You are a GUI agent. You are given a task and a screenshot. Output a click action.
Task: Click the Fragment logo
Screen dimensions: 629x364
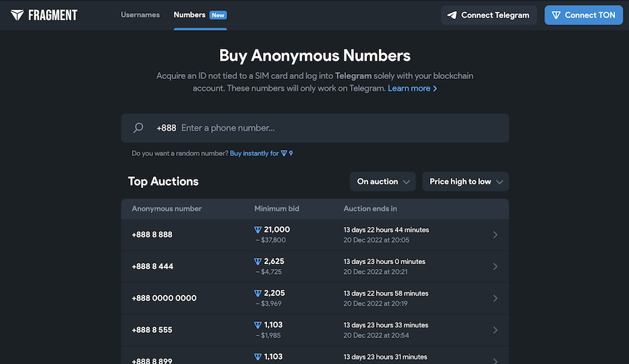(x=44, y=15)
